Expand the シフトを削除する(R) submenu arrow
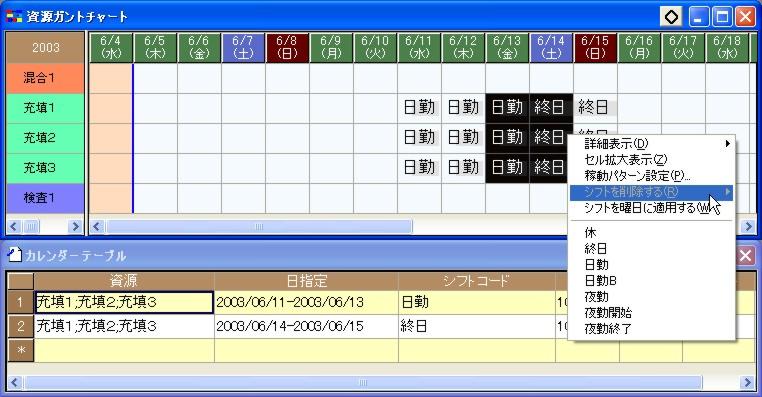This screenshot has width=762, height=397. tap(727, 192)
